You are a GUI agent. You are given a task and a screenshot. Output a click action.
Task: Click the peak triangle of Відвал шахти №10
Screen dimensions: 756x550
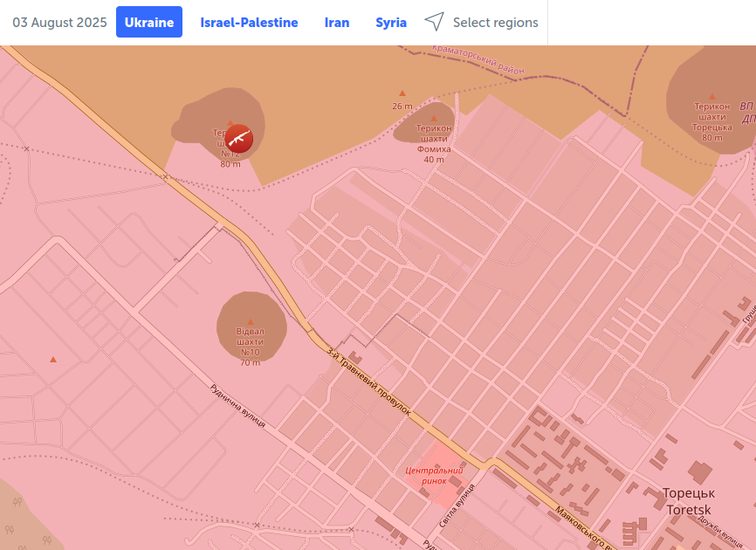point(251,321)
